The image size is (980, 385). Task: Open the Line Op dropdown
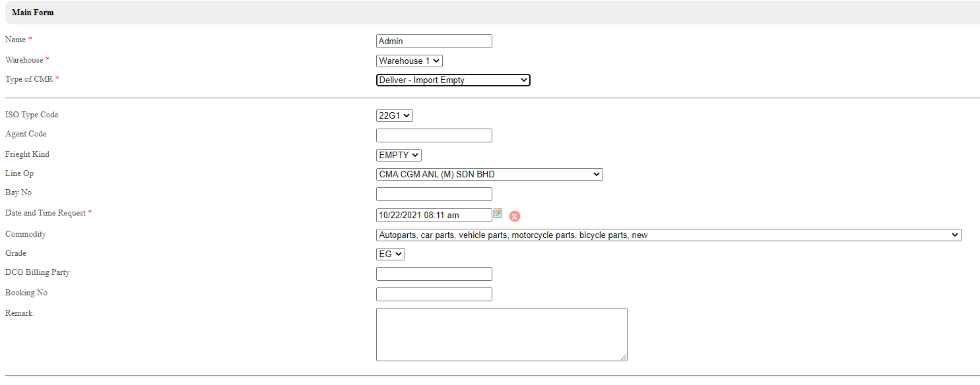[x=489, y=175]
